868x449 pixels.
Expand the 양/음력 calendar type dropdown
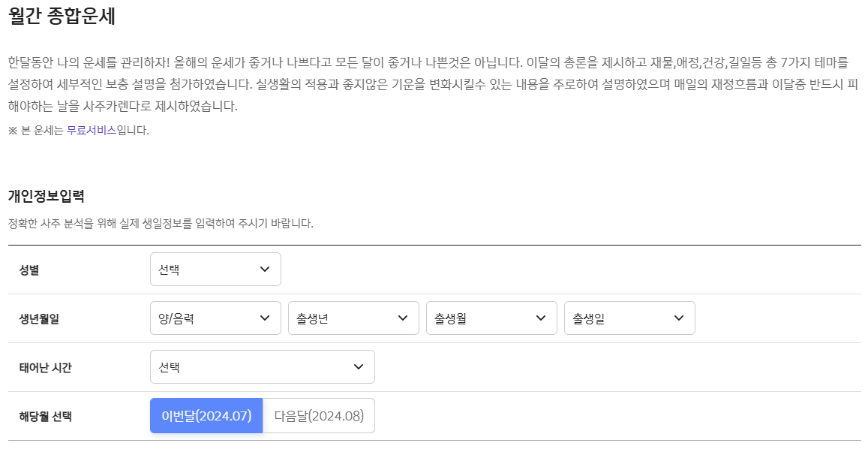pos(215,318)
